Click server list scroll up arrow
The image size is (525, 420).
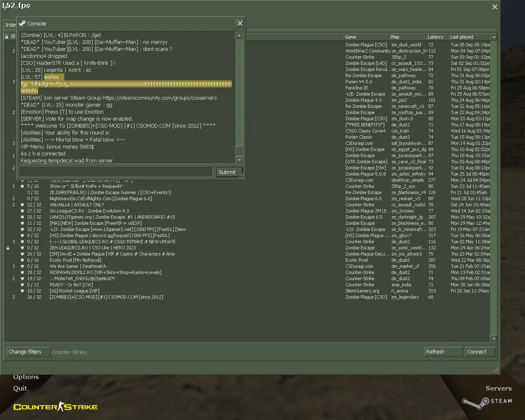point(494,37)
